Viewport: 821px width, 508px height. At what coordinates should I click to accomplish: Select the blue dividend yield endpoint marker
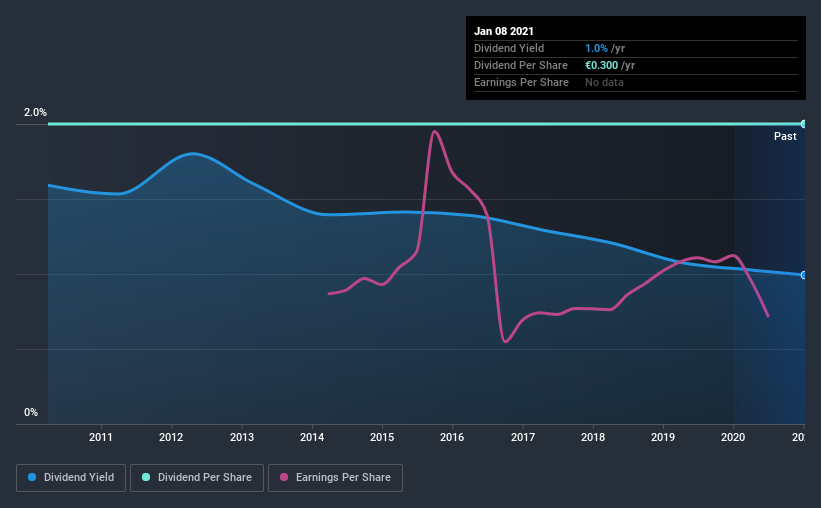pos(804,275)
